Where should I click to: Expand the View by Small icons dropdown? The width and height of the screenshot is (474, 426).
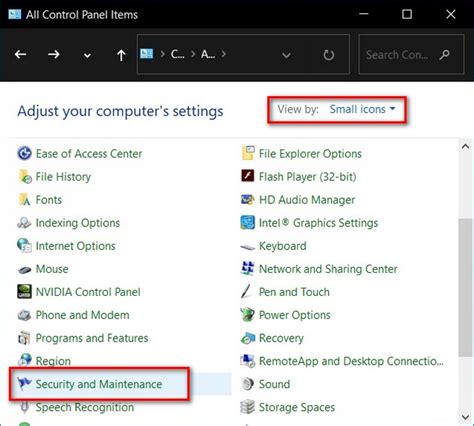point(362,109)
